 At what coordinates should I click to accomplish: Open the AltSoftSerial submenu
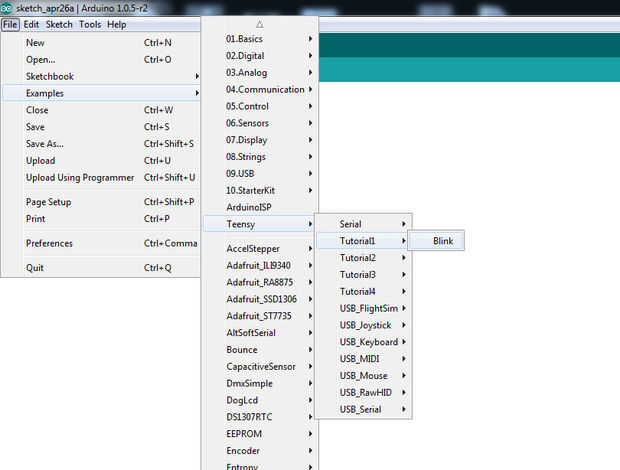click(x=260, y=333)
